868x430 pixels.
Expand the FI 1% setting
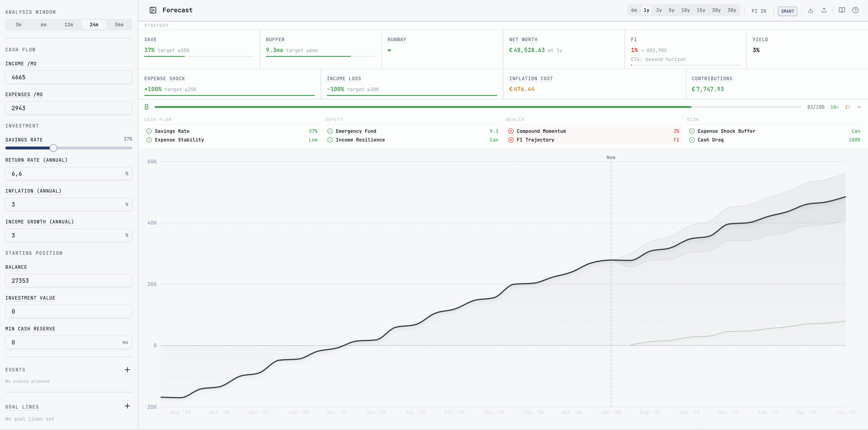pyautogui.click(x=759, y=11)
